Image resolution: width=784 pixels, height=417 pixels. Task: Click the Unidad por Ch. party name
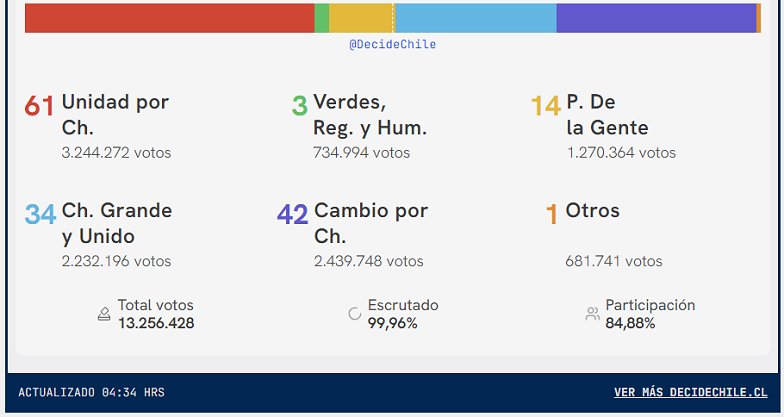coord(115,114)
